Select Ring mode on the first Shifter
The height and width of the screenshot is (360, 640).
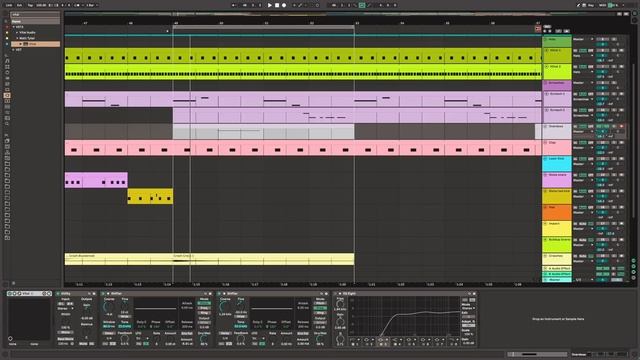click(x=204, y=313)
